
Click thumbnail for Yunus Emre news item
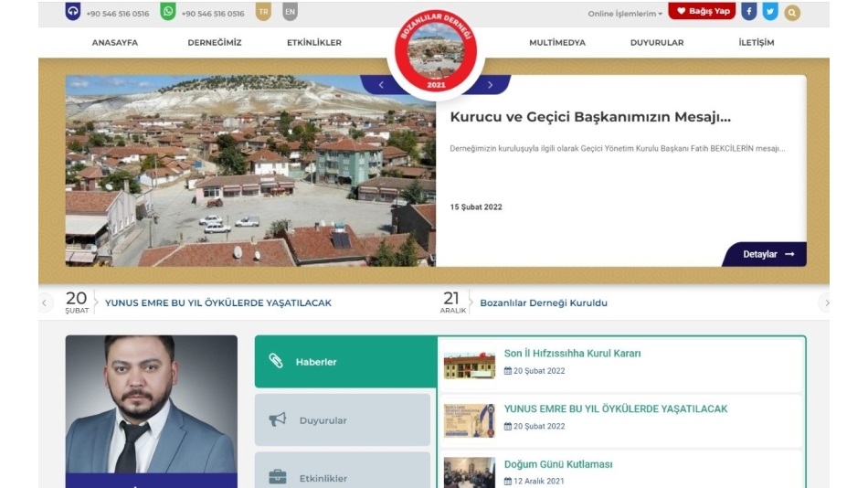coord(469,420)
